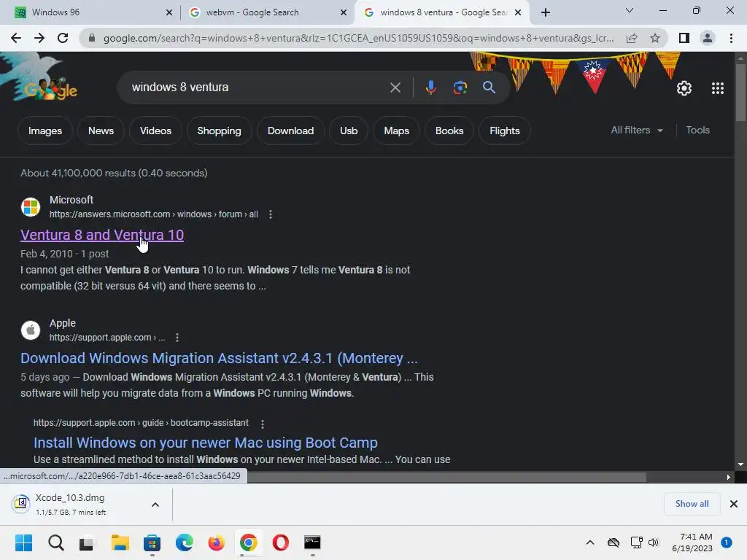This screenshot has width=747, height=560.
Task: Focus the Google search input field
Action: [258, 87]
